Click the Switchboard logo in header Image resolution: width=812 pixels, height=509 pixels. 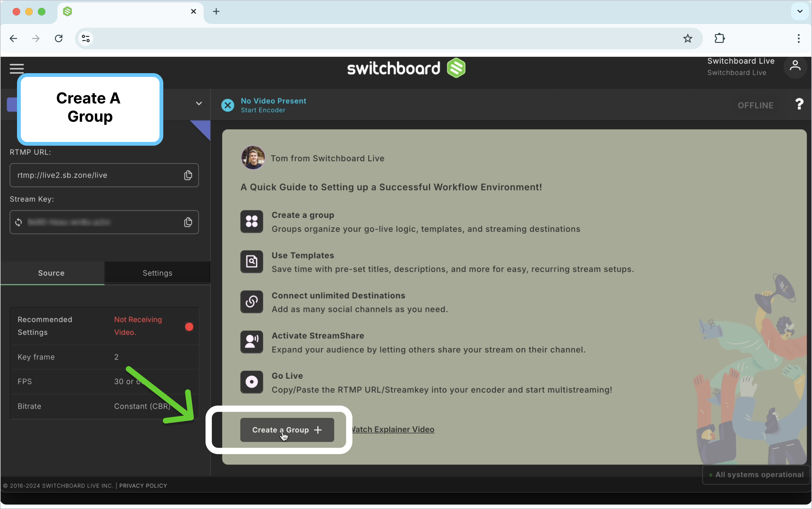(406, 68)
